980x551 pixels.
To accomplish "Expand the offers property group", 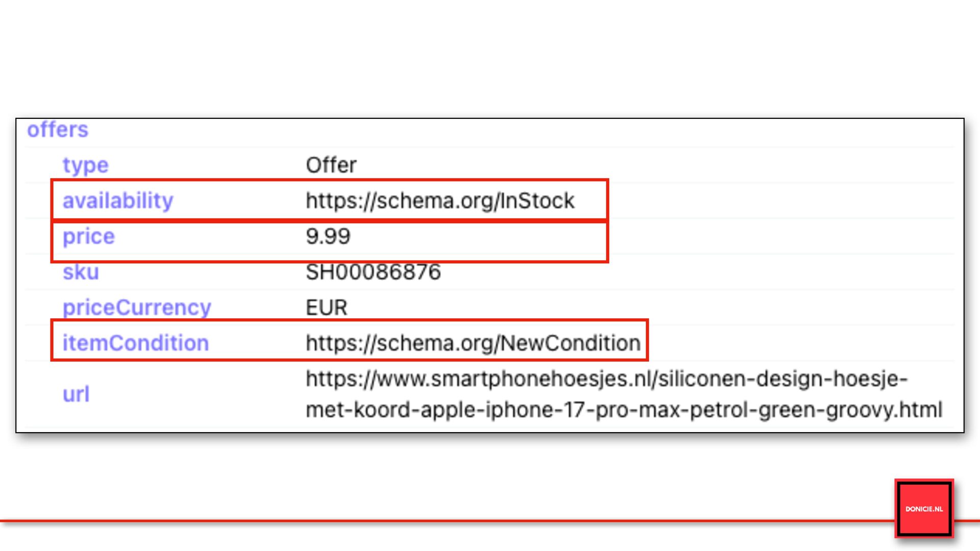I will coord(58,130).
